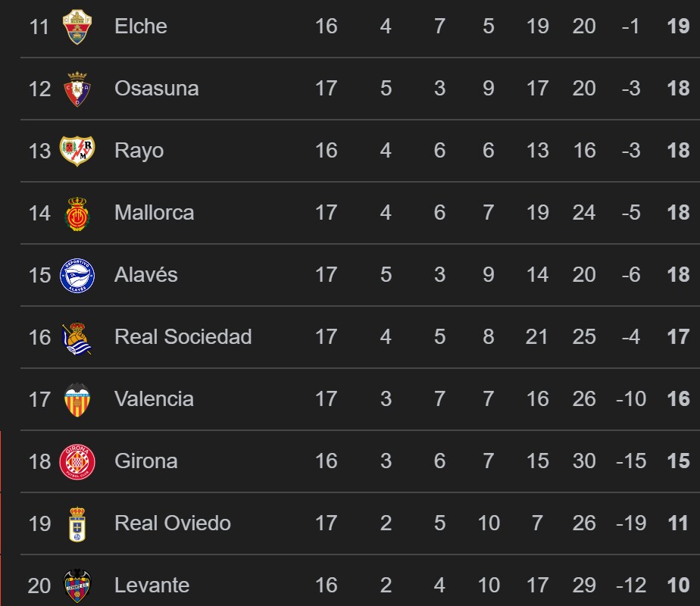Open the Real Oviedo team name
700x606 pixels.
point(172,523)
